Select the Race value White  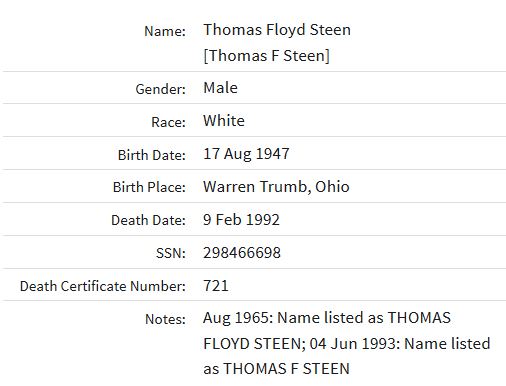(224, 121)
